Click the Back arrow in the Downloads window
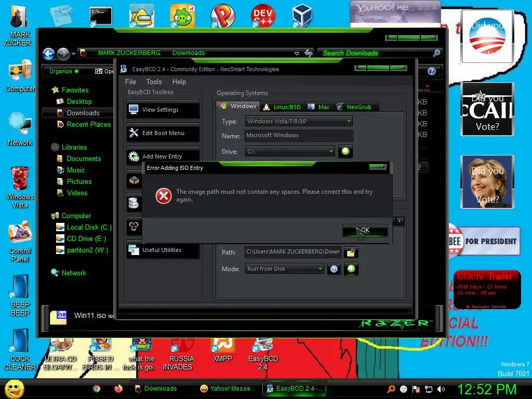The height and width of the screenshot is (399, 532). (x=48, y=54)
